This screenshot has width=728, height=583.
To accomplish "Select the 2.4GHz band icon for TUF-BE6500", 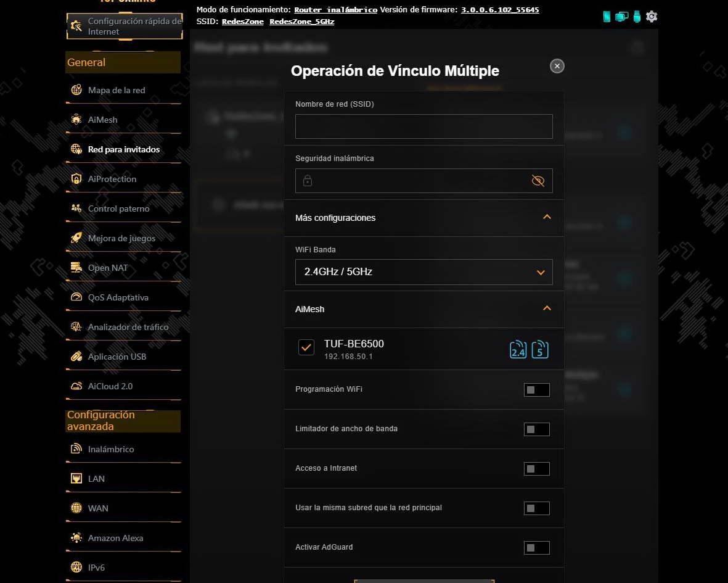I will pos(518,349).
